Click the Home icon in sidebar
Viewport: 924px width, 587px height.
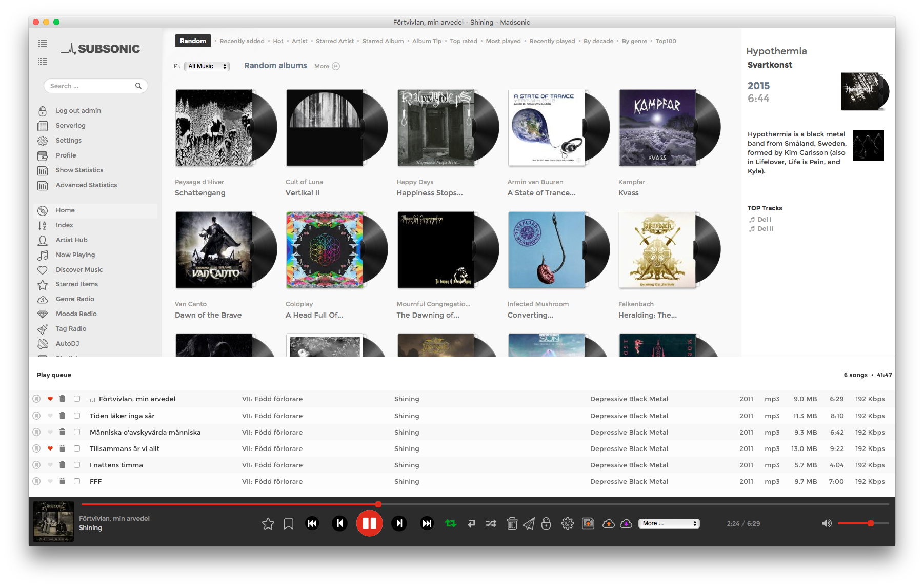[43, 210]
